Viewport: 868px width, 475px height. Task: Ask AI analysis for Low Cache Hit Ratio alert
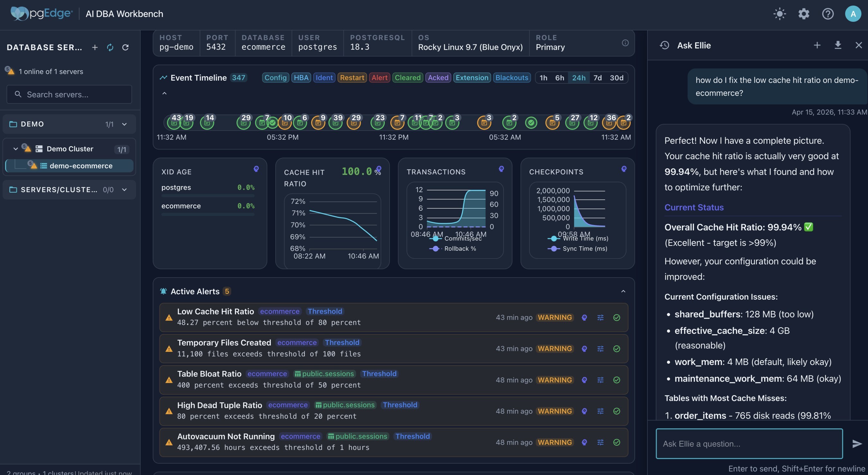(584, 317)
